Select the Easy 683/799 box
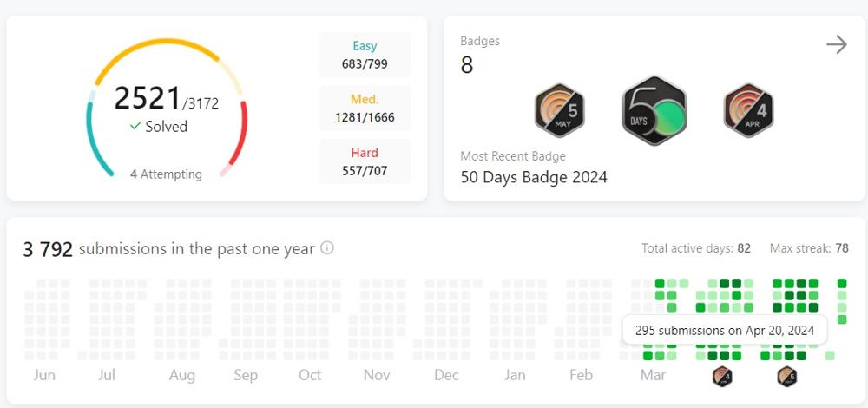868x408 pixels. pyautogui.click(x=365, y=55)
